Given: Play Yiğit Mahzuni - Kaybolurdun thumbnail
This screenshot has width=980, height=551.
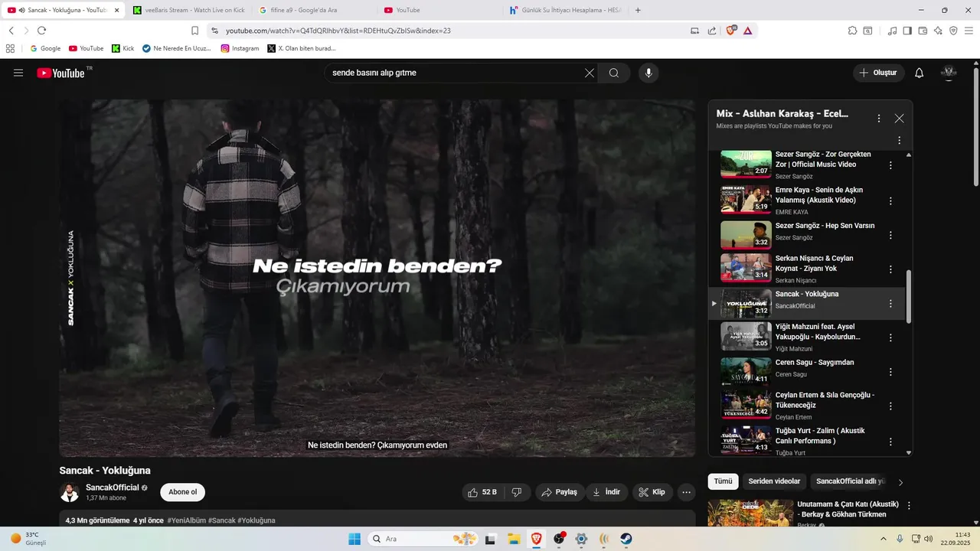Looking at the screenshot, I should pos(746,336).
